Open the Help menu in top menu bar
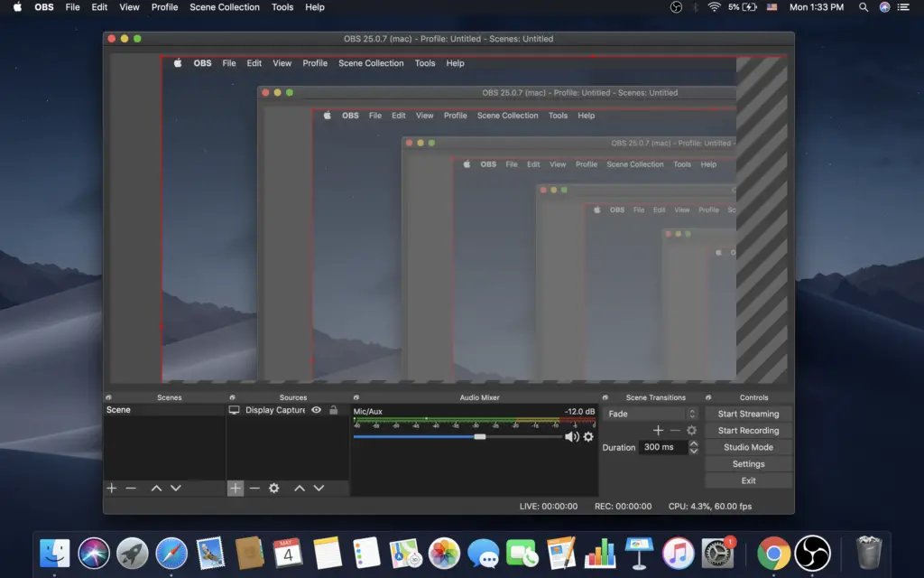Image resolution: width=924 pixels, height=578 pixels. 315,7
